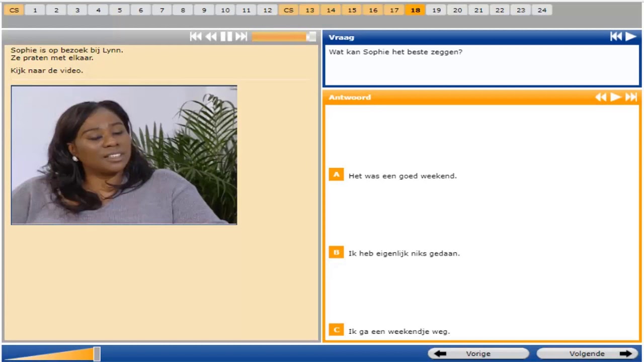This screenshot has width=644, height=362.
Task: Select current question 18 tab
Action: (x=415, y=10)
